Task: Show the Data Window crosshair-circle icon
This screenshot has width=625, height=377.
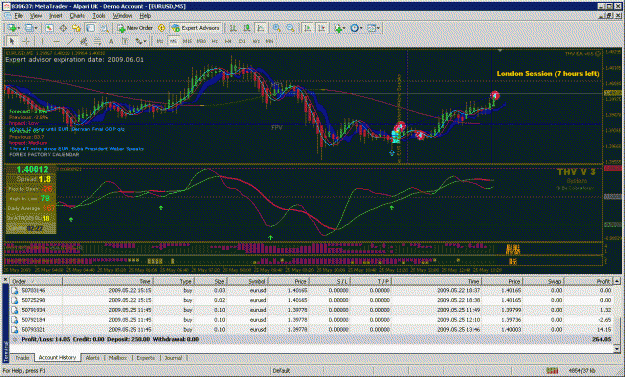Action: (x=63, y=28)
